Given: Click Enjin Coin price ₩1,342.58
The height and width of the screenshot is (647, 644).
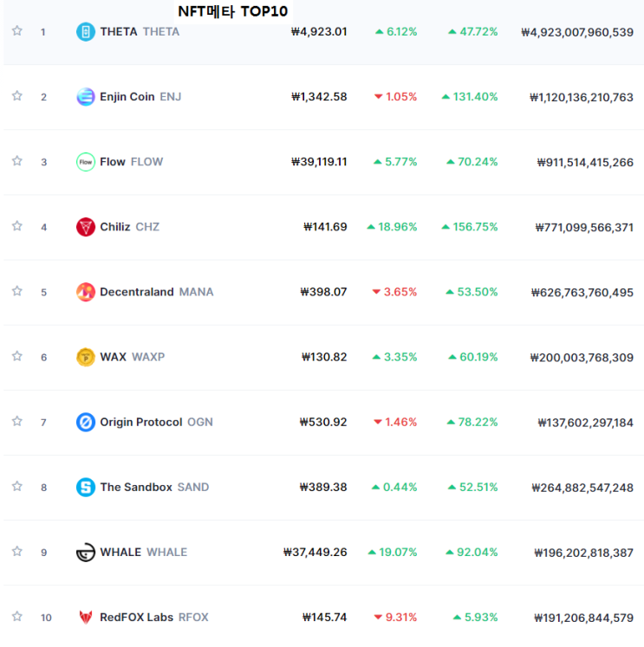Looking at the screenshot, I should (x=319, y=97).
